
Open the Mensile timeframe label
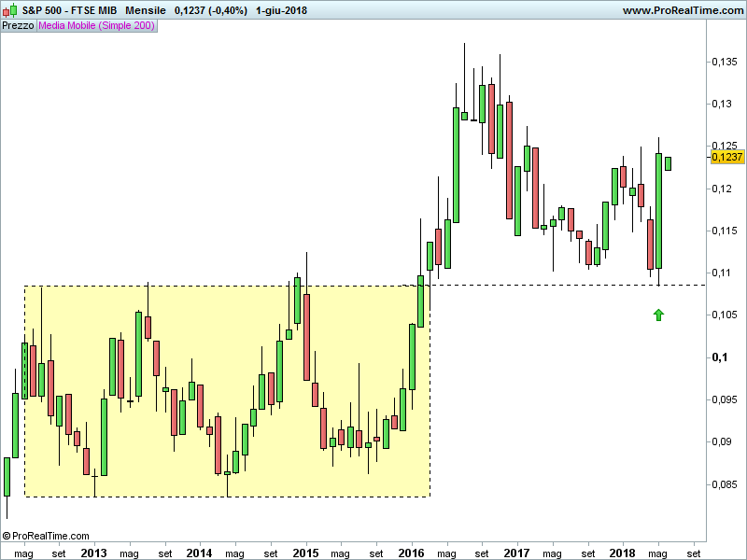(146, 10)
